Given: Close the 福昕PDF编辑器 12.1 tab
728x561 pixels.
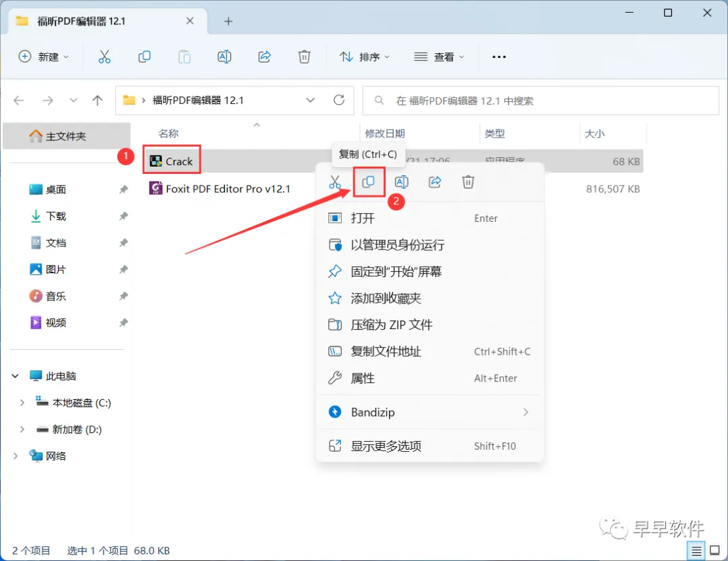Looking at the screenshot, I should [x=190, y=21].
